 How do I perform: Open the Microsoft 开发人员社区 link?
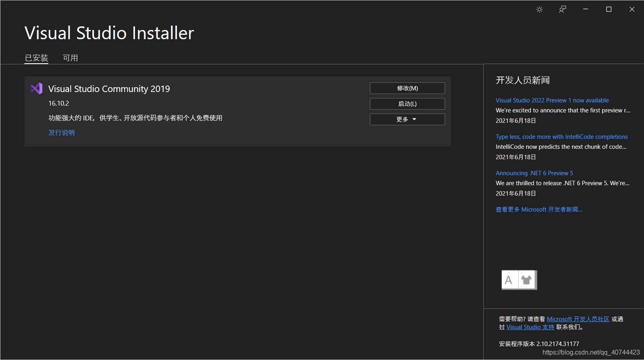click(578, 319)
